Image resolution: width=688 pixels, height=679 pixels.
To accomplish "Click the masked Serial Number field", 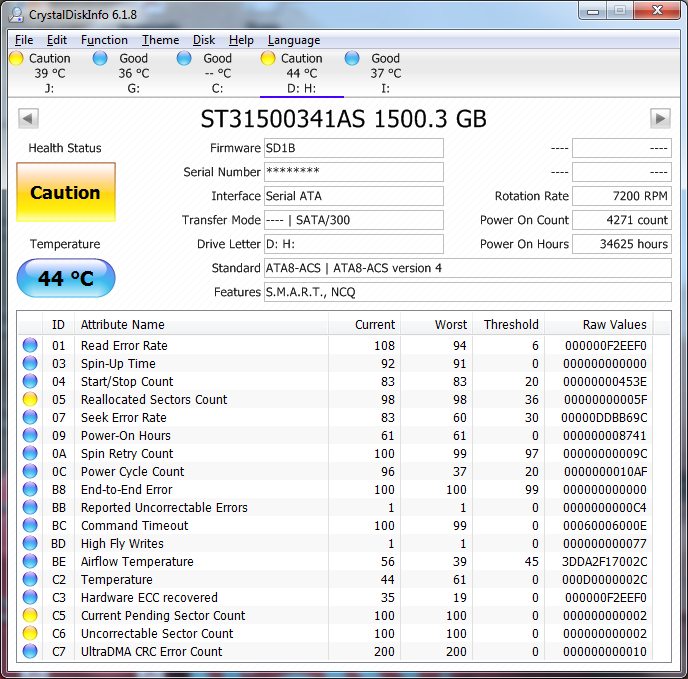I will [x=354, y=172].
